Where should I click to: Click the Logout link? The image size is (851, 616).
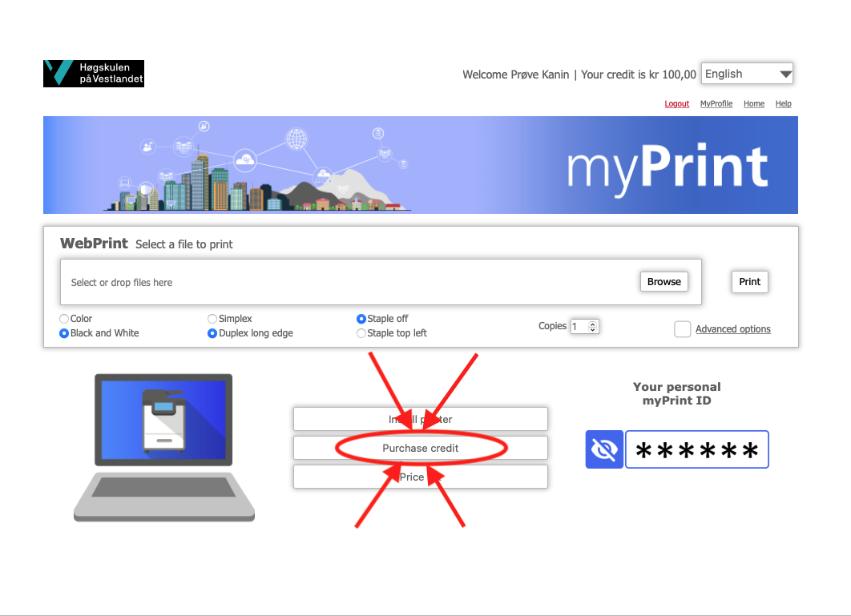[x=677, y=103]
